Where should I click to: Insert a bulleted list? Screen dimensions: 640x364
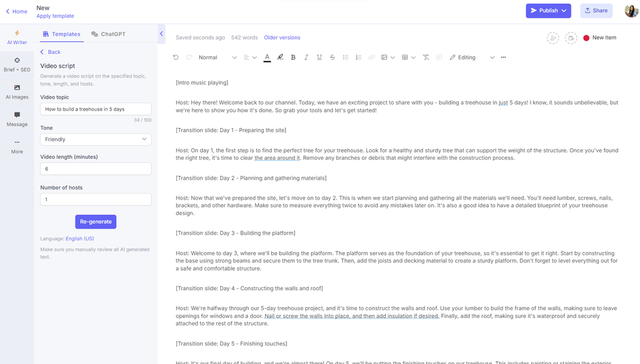(346, 58)
